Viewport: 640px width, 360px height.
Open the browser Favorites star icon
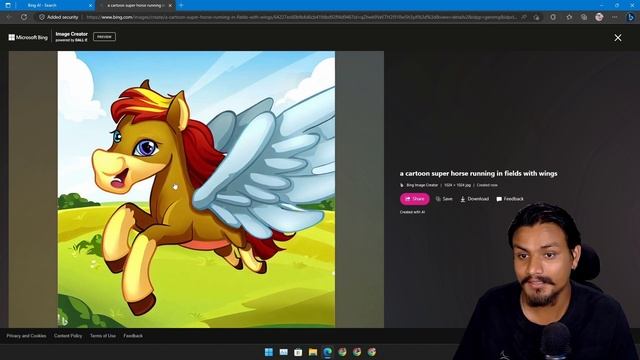coord(569,17)
